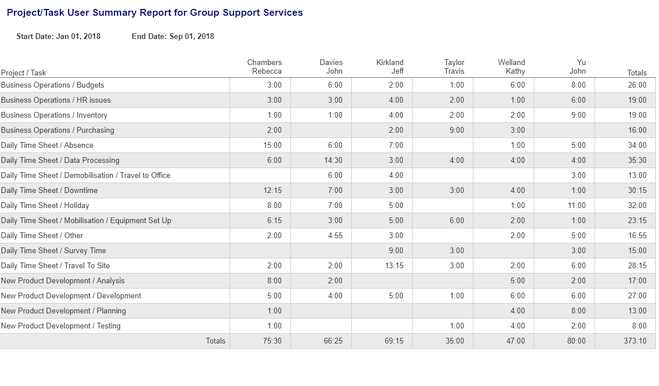This screenshot has height=386, width=659.
Task: Click the 14:30 Data Processing value for Davies
Action: click(x=333, y=160)
